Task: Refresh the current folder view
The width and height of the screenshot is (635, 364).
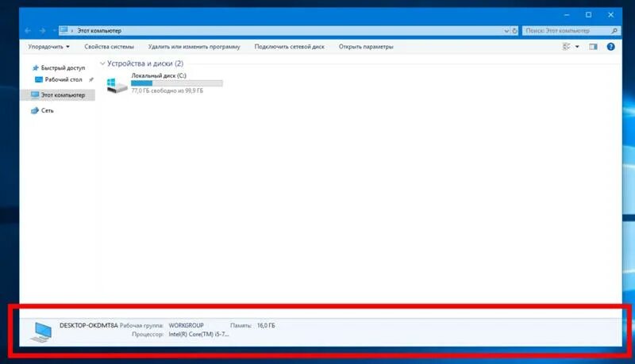Action: point(514,31)
